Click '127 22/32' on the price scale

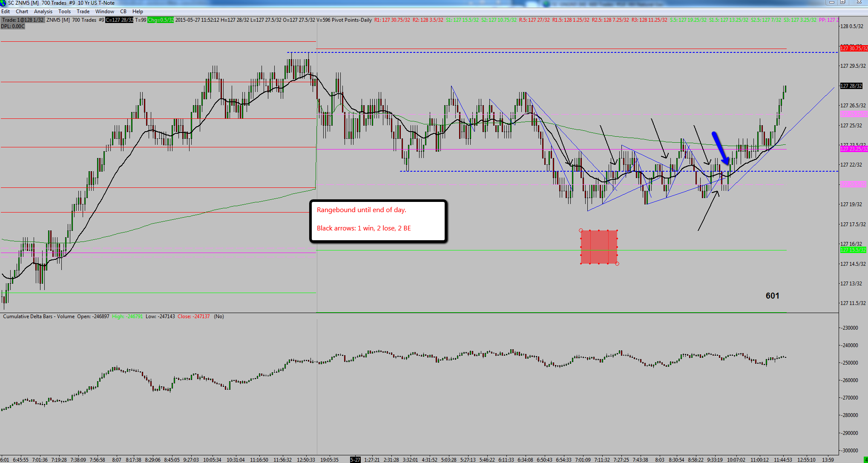851,165
